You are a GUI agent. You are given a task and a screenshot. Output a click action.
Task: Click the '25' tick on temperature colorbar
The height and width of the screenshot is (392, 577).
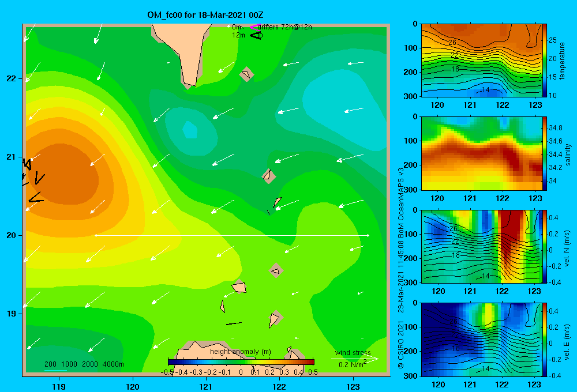coord(552,40)
